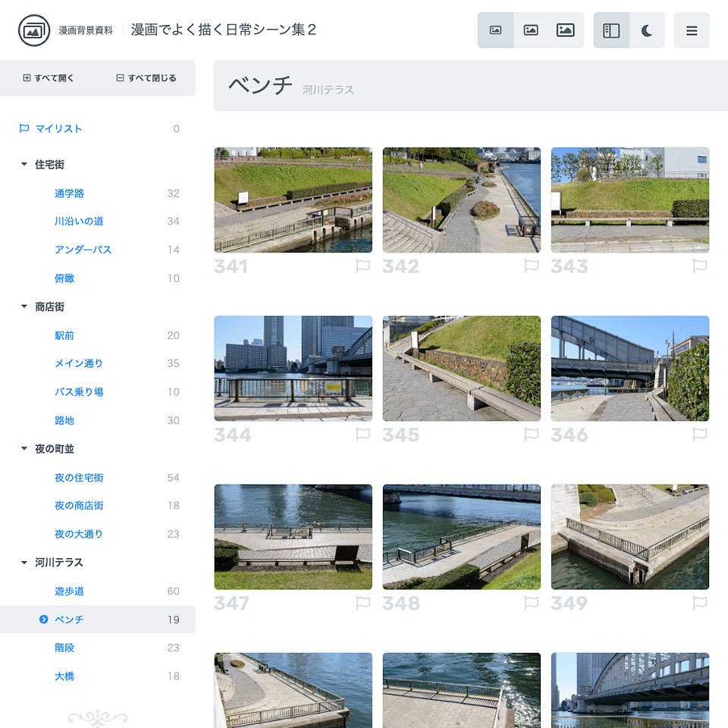
Task: Open thumbnail 345 of the stone bench
Action: (462, 369)
